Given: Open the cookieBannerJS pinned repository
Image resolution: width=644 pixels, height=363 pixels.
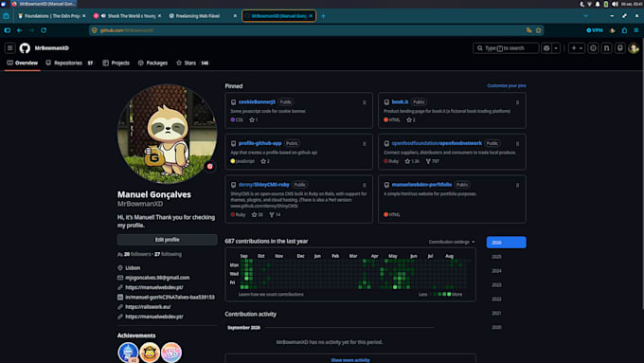Looking at the screenshot, I should [257, 102].
